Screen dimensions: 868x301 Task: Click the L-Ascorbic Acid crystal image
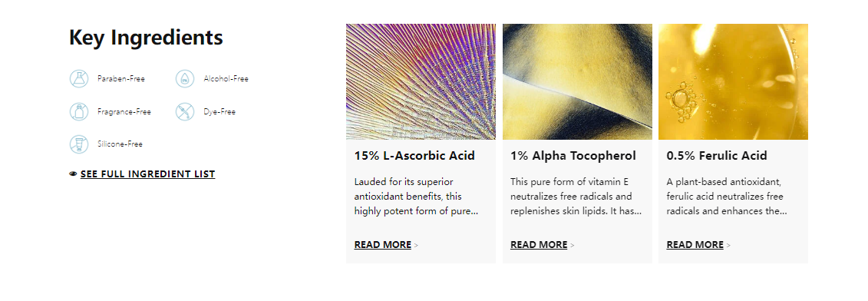tap(421, 81)
